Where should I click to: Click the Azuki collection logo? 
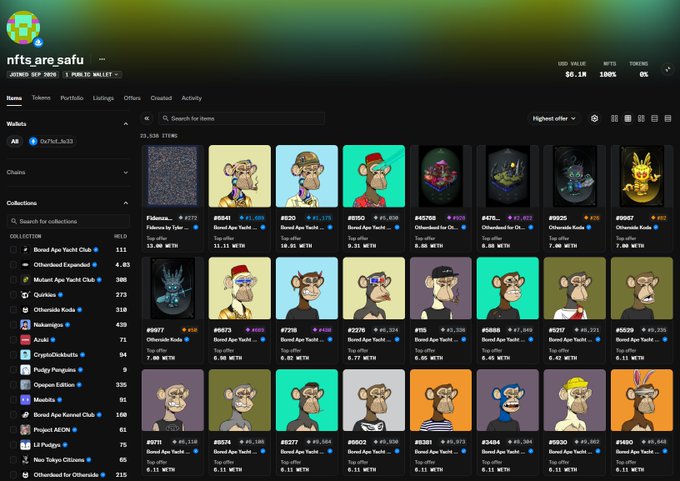coord(26,340)
